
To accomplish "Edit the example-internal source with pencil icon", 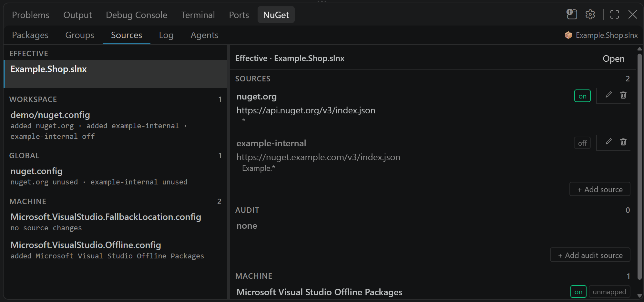I will tap(608, 142).
